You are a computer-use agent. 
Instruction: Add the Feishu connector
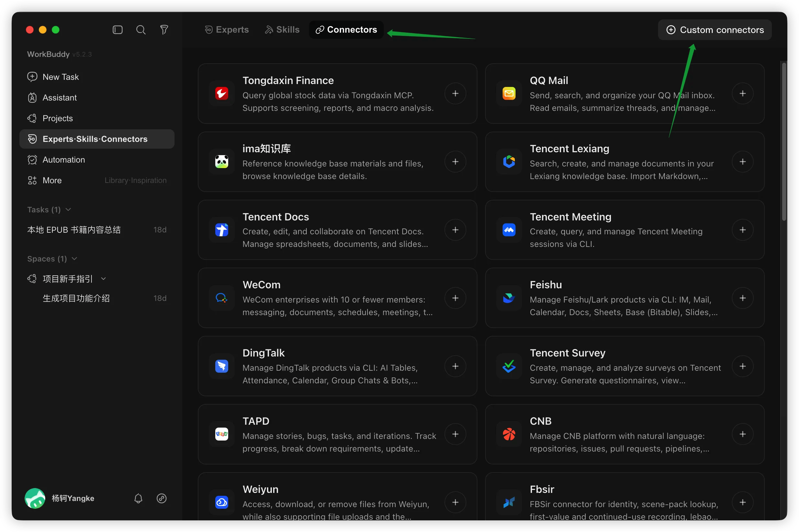(x=743, y=298)
